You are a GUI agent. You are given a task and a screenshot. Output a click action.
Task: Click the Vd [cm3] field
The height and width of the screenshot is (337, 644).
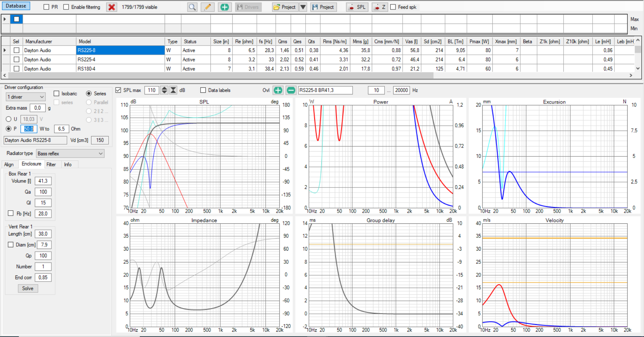[100, 140]
